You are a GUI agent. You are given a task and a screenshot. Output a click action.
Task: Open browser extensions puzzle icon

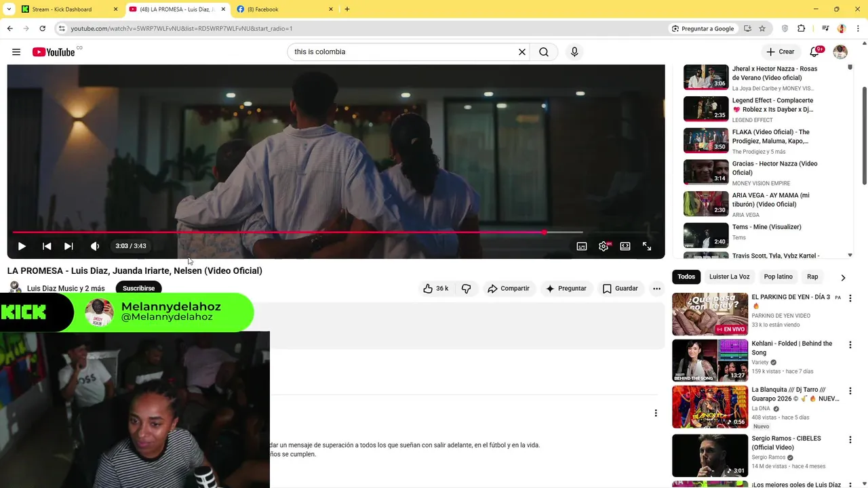click(x=801, y=28)
